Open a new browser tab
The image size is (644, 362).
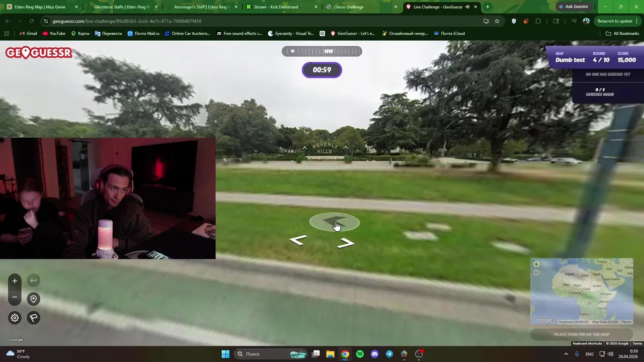(x=488, y=7)
